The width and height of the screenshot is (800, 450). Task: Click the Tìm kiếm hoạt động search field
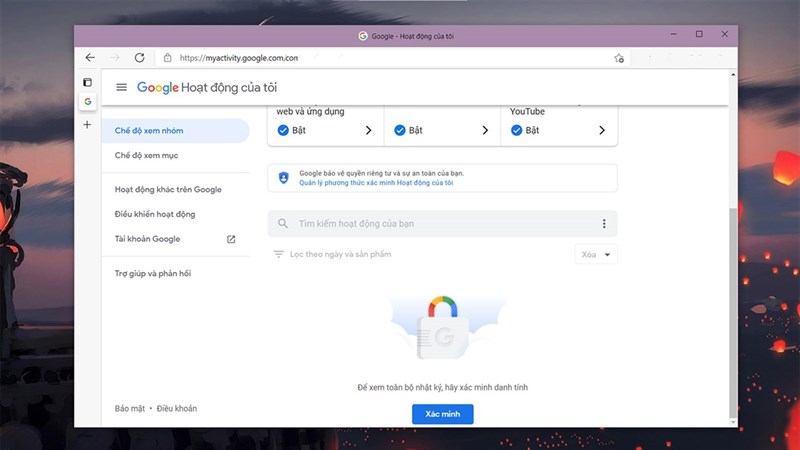442,223
